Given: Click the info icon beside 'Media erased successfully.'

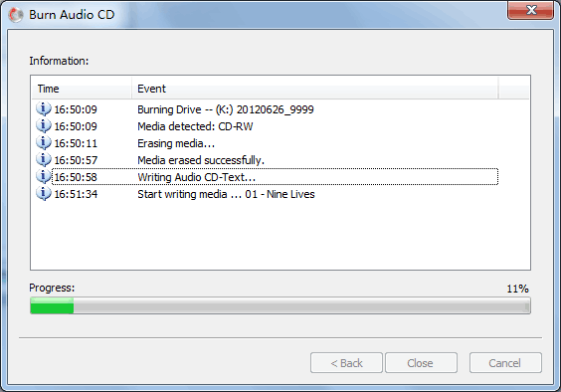Looking at the screenshot, I should coord(44,159).
